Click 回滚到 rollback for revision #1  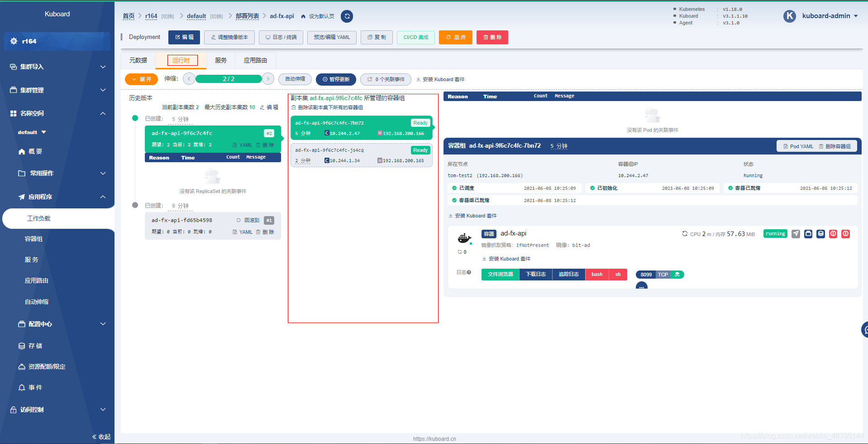(x=248, y=220)
